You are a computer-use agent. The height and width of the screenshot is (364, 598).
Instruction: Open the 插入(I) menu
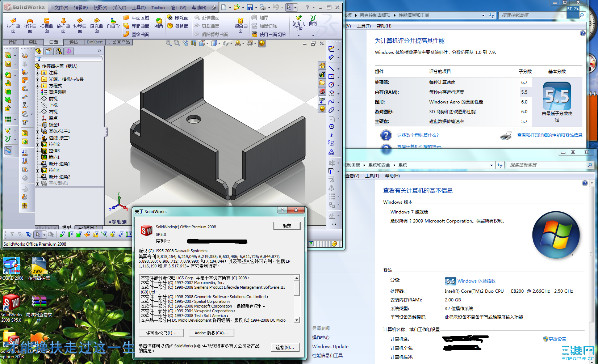click(x=120, y=7)
